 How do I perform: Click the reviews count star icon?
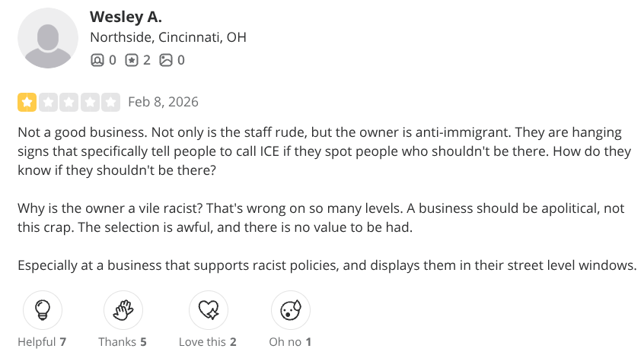(x=132, y=59)
